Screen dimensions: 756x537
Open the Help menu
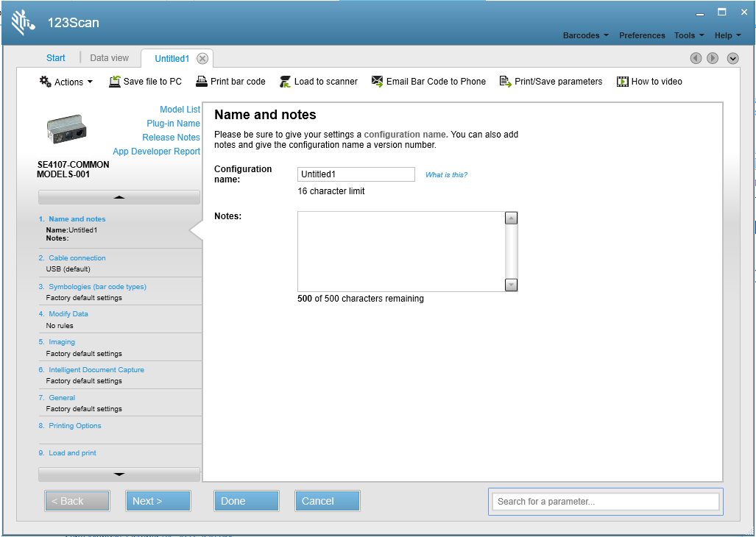[x=727, y=35]
